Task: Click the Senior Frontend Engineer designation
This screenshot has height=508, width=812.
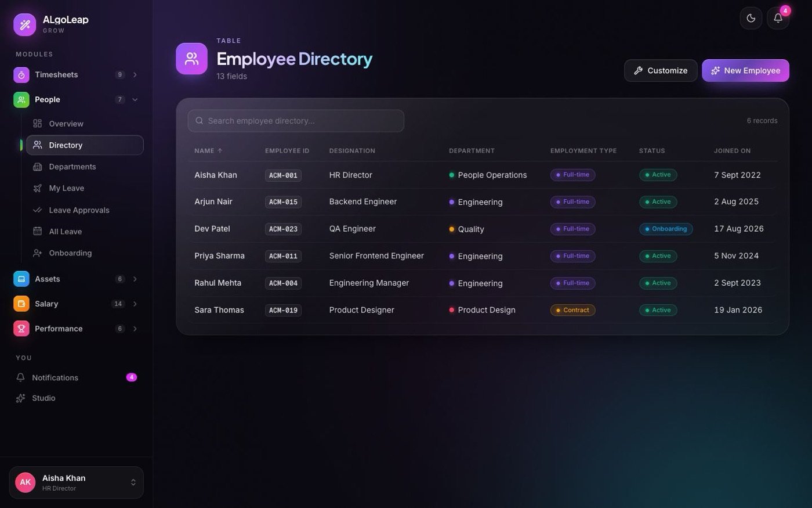Action: tap(376, 256)
